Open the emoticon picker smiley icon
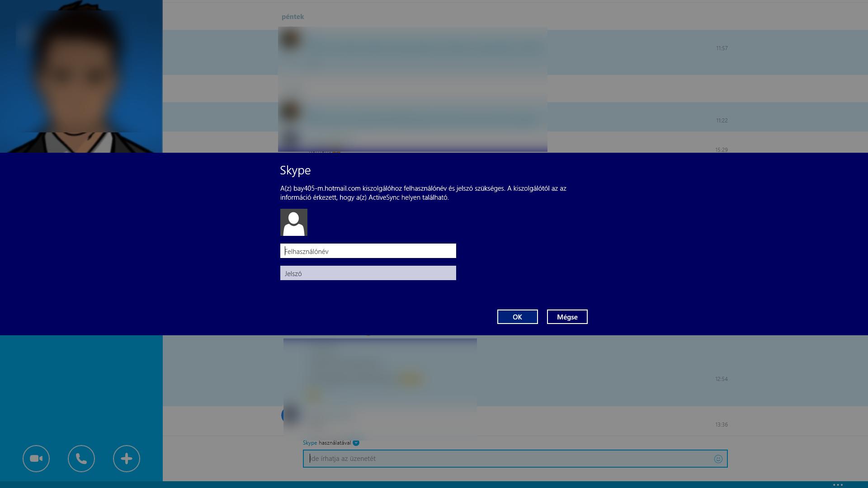The width and height of the screenshot is (868, 488). click(718, 459)
